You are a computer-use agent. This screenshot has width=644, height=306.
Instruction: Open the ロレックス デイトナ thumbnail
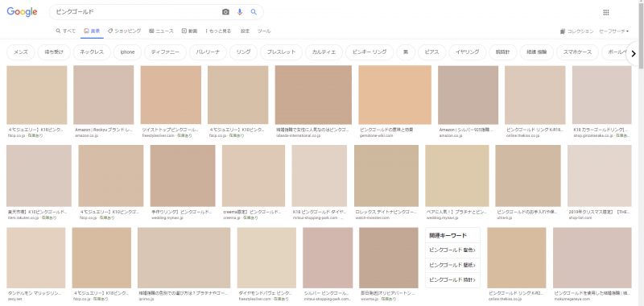(x=386, y=176)
